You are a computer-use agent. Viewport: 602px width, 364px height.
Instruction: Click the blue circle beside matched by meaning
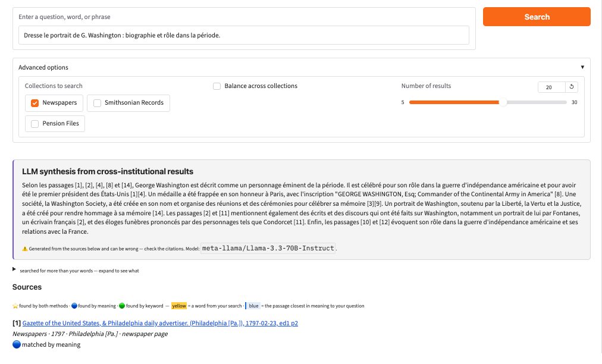17,344
